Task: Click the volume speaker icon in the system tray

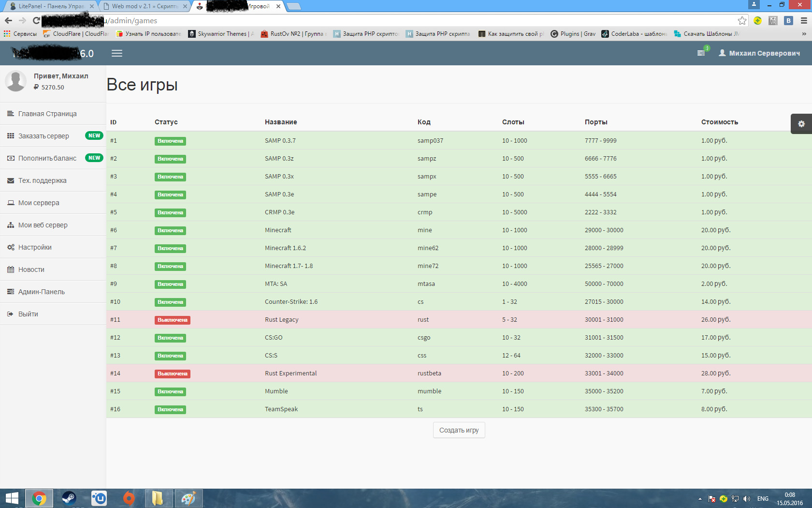Action: click(x=747, y=499)
